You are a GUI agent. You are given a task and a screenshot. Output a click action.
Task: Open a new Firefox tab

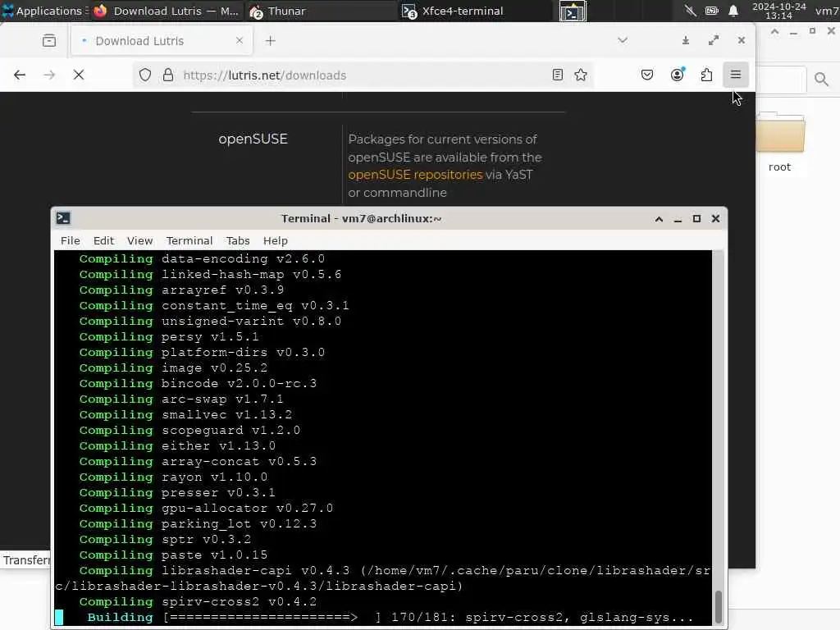(271, 41)
